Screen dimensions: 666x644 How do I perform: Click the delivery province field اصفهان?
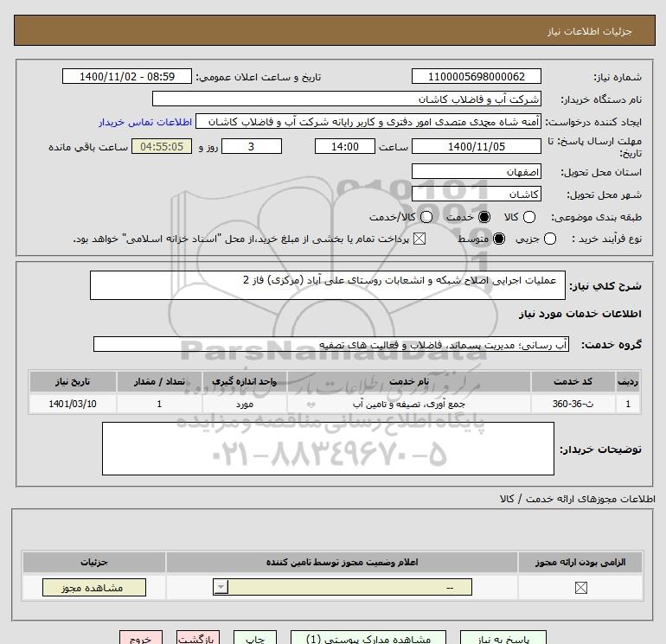point(476,171)
